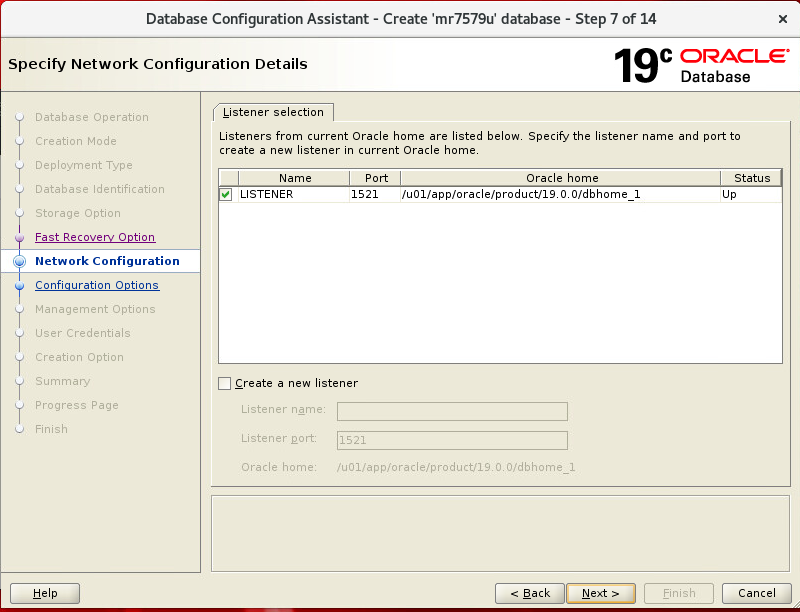Click the Port column header

376,178
